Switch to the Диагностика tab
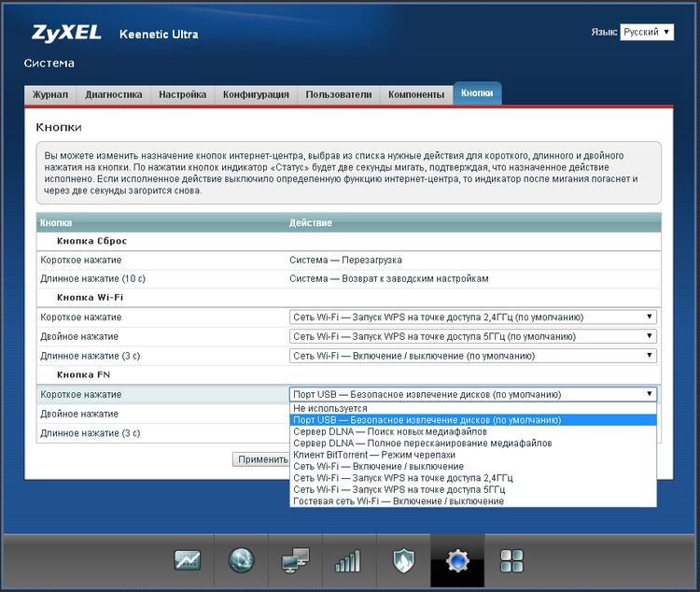Image resolution: width=700 pixels, height=592 pixels. click(113, 94)
